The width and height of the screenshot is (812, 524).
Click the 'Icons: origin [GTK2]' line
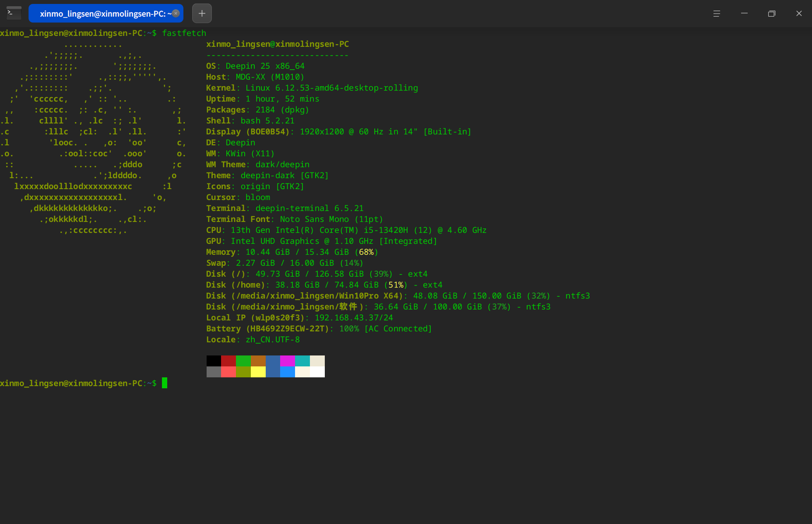(x=255, y=186)
